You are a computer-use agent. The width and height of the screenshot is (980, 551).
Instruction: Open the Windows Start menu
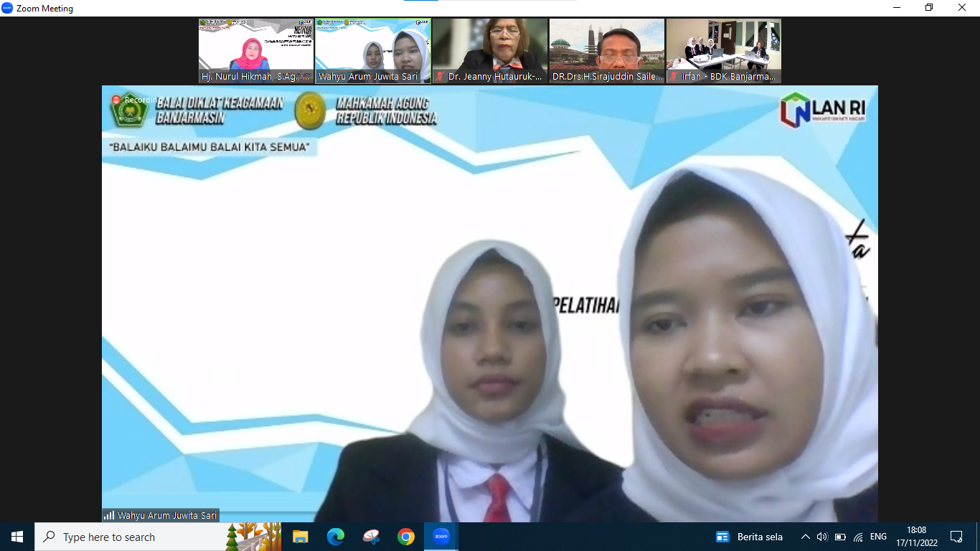[17, 537]
